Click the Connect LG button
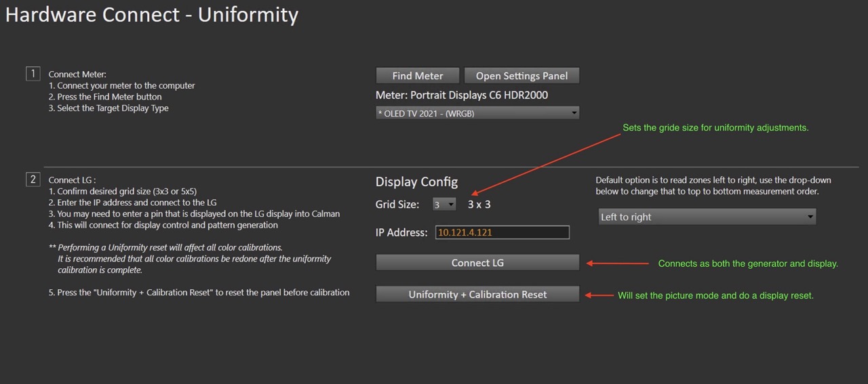 [x=477, y=263]
